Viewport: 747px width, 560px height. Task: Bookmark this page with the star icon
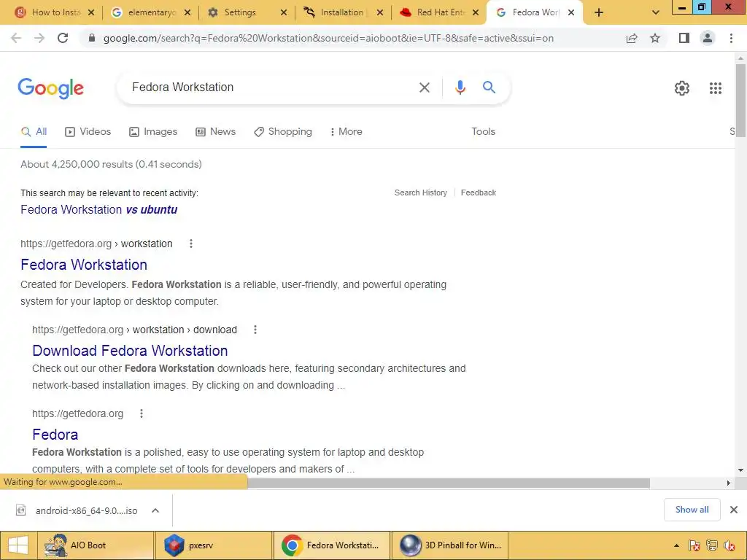point(655,38)
